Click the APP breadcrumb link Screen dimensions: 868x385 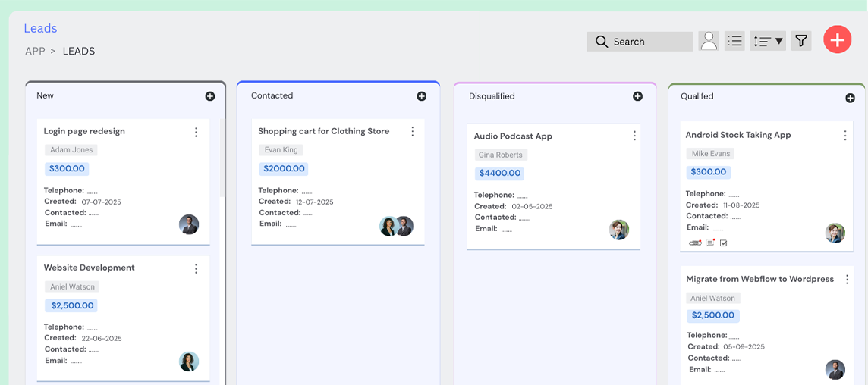(35, 52)
